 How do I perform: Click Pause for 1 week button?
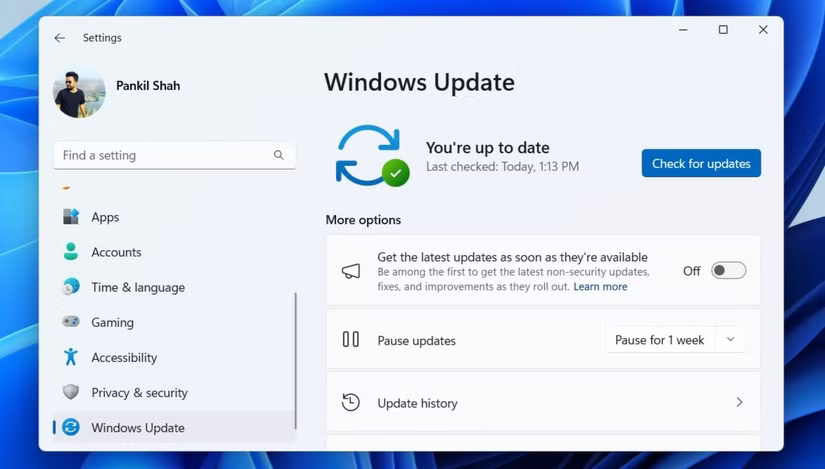click(660, 340)
